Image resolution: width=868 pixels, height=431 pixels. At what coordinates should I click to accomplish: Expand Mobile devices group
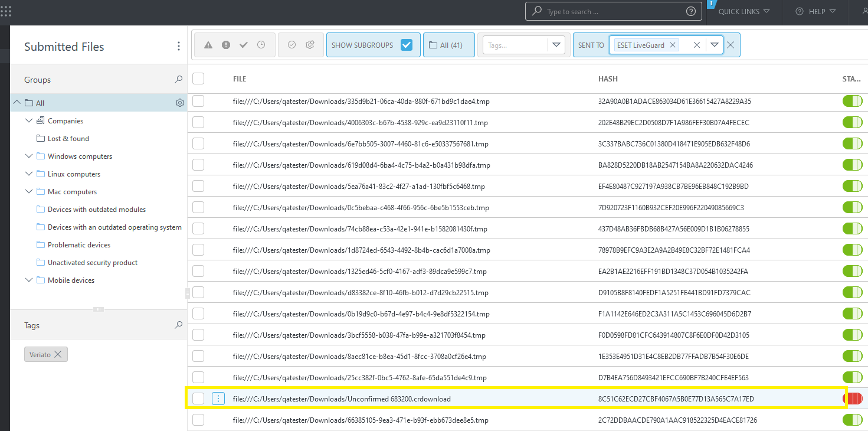29,280
